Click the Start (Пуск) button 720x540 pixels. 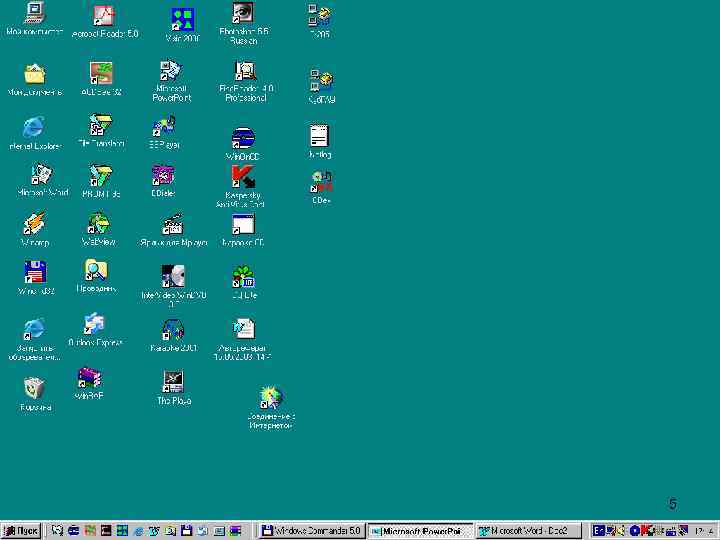(22, 531)
